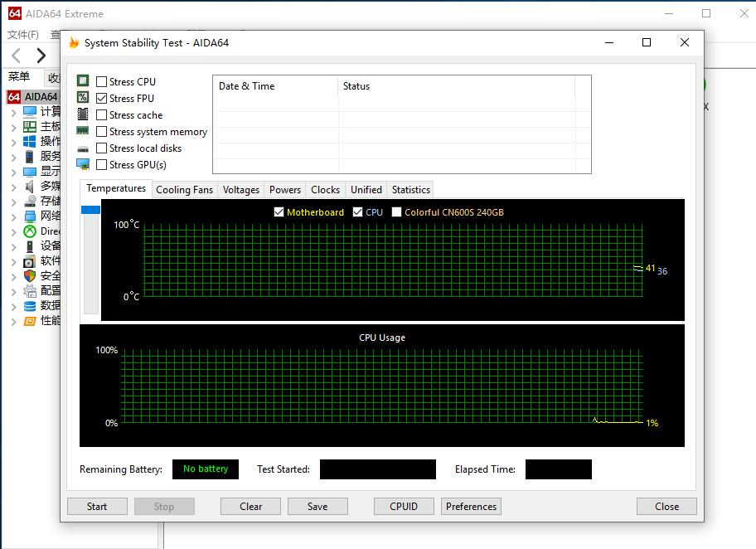Open the Preferences dialog
Image resolution: width=756 pixels, height=549 pixels.
pyautogui.click(x=471, y=506)
